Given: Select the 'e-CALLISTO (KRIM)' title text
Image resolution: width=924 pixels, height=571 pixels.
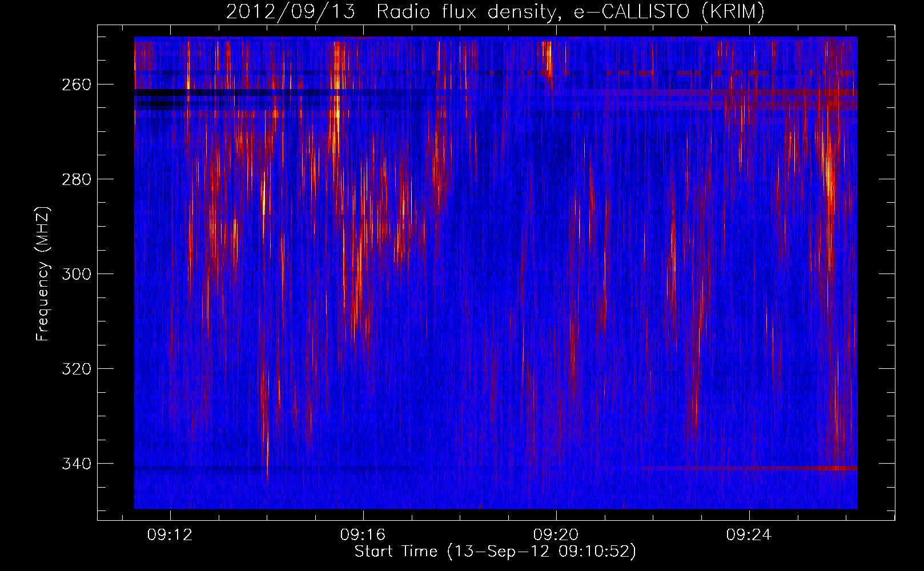Looking at the screenshot, I should 669,12.
